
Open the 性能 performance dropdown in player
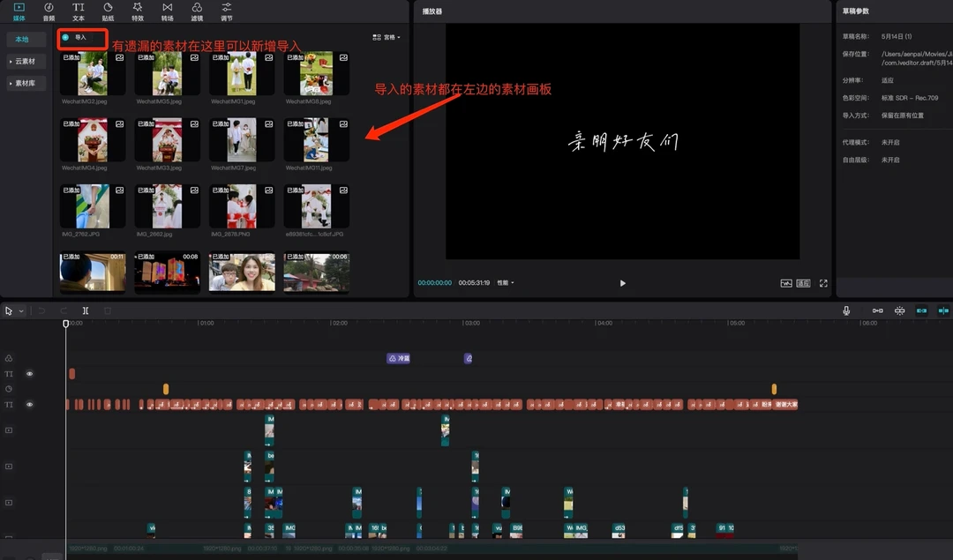click(506, 283)
